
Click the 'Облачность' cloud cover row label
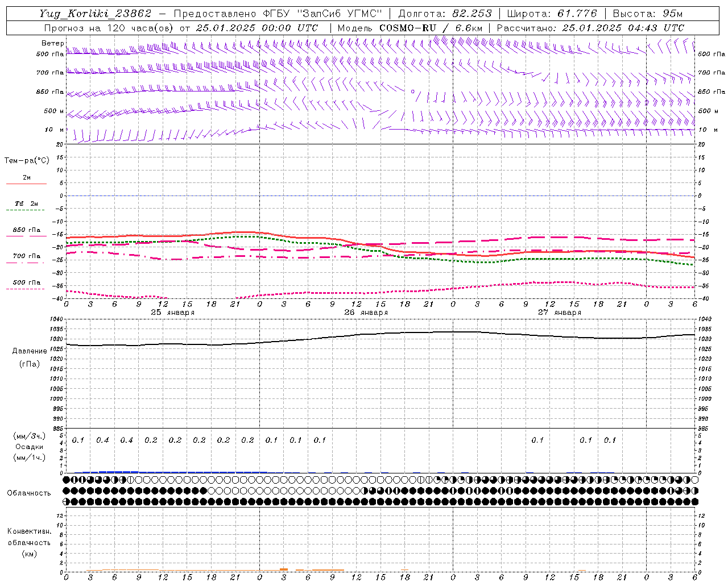[29, 493]
